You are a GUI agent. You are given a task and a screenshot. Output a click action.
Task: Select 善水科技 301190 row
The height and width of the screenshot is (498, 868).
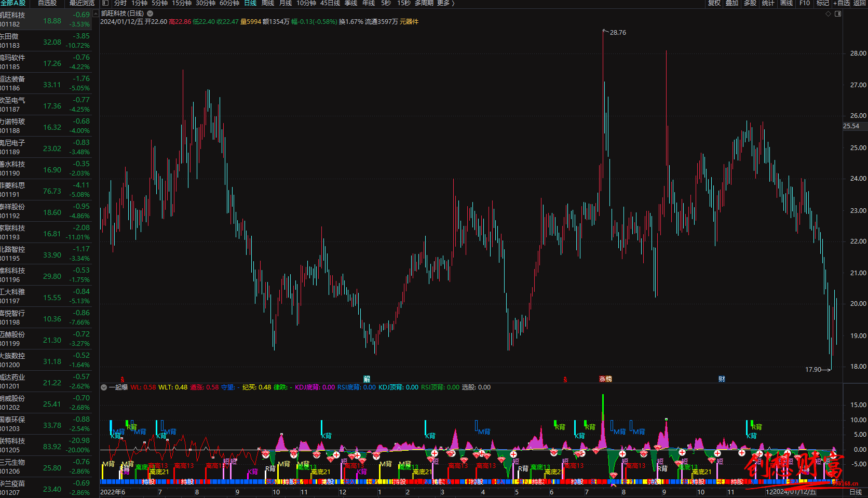[x=46, y=169]
